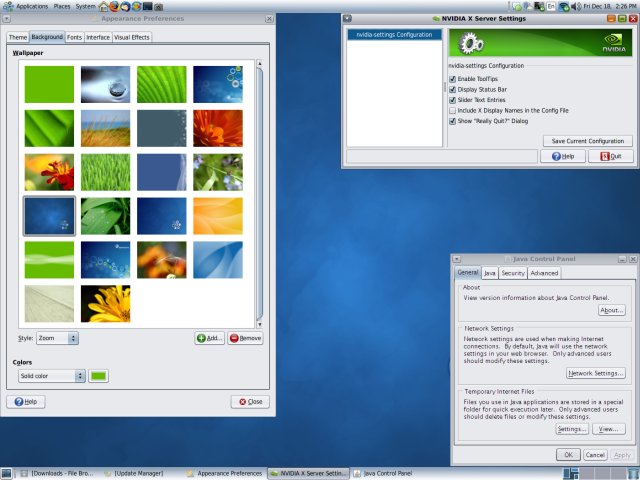Image resolution: width=640 pixels, height=480 pixels.
Task: Toggle Show "Really Quit?" Dialog checkbox
Action: click(452, 121)
